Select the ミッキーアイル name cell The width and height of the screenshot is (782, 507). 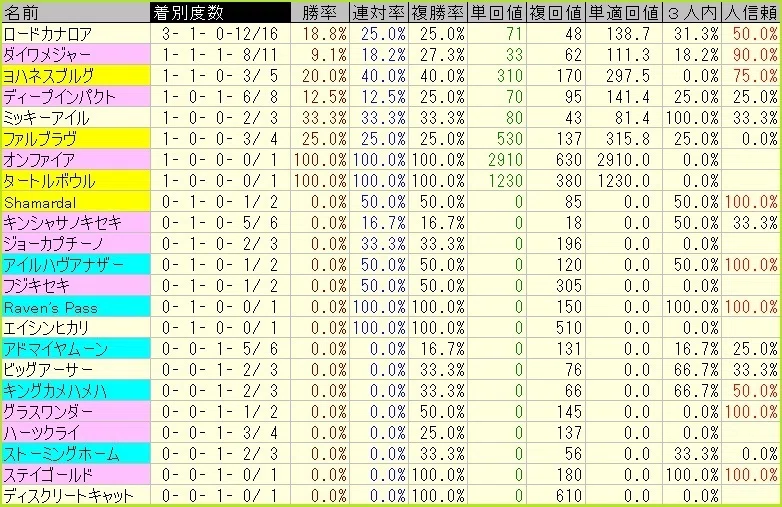pyautogui.click(x=75, y=118)
